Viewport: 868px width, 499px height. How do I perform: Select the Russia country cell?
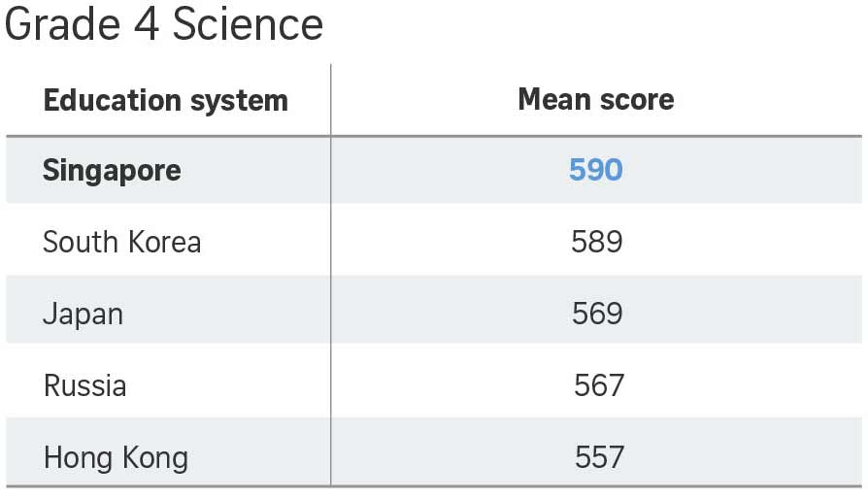tap(84, 385)
